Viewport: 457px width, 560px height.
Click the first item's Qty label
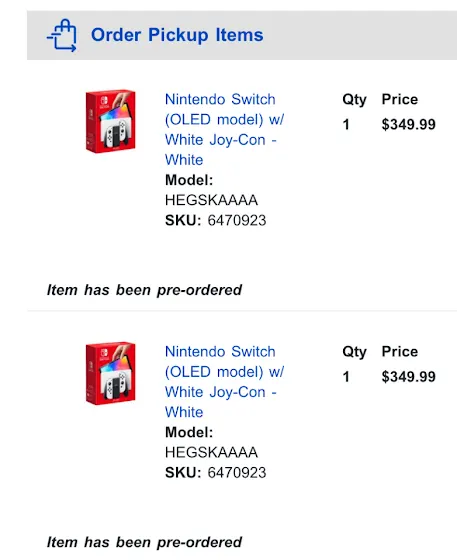pyautogui.click(x=354, y=100)
